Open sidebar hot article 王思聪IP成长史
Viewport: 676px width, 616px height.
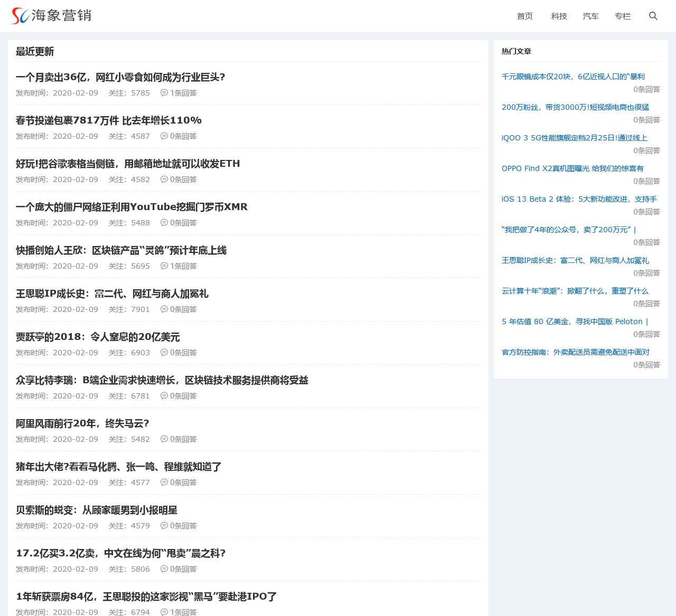coord(575,260)
